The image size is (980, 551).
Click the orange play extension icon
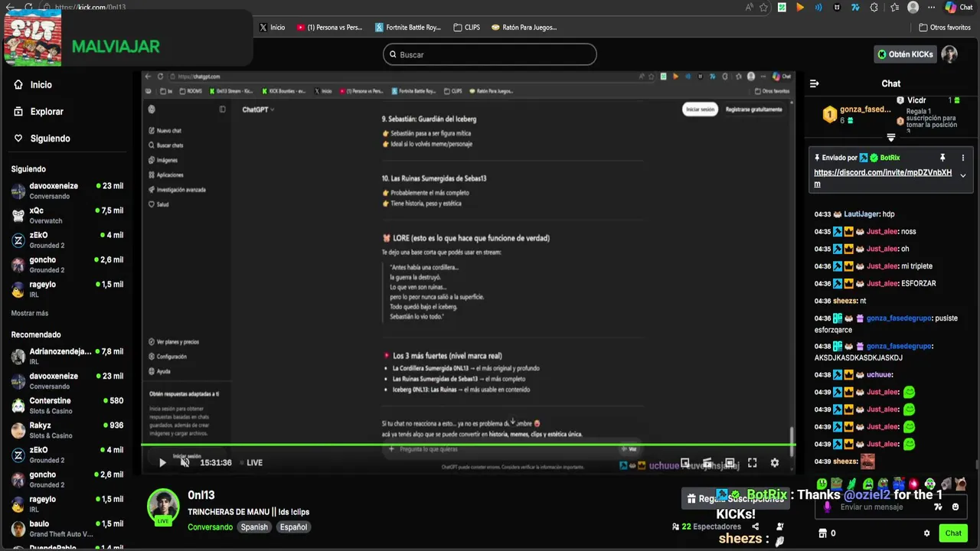pos(800,7)
